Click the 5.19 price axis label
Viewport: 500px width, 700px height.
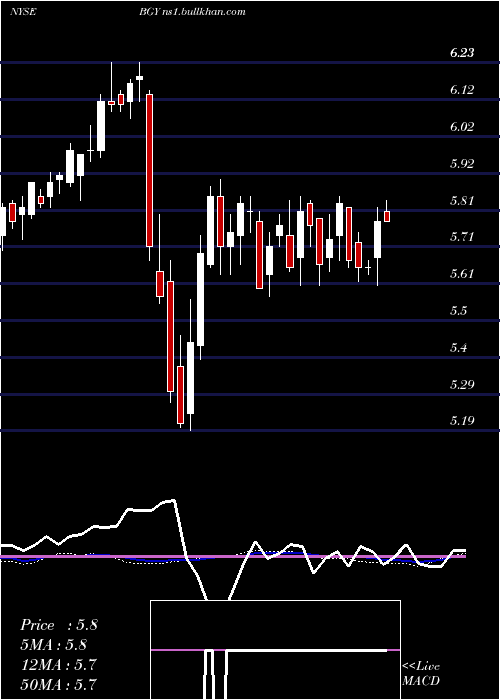(x=462, y=421)
